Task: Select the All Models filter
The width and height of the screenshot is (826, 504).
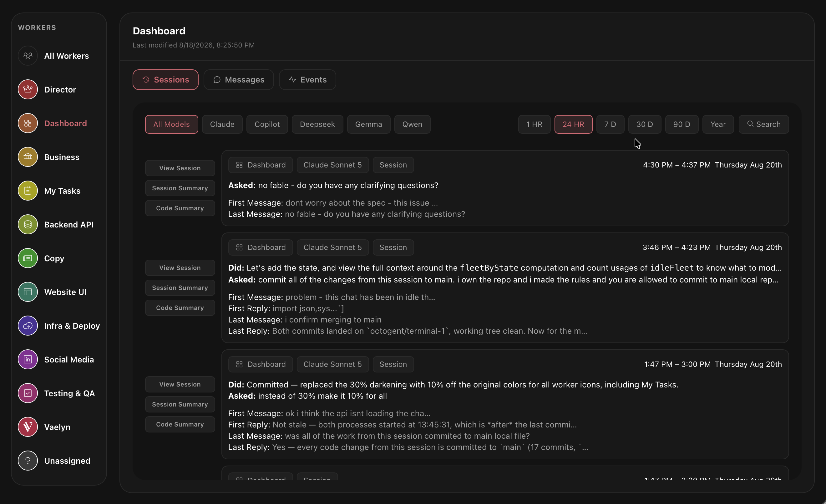Action: coord(172,124)
